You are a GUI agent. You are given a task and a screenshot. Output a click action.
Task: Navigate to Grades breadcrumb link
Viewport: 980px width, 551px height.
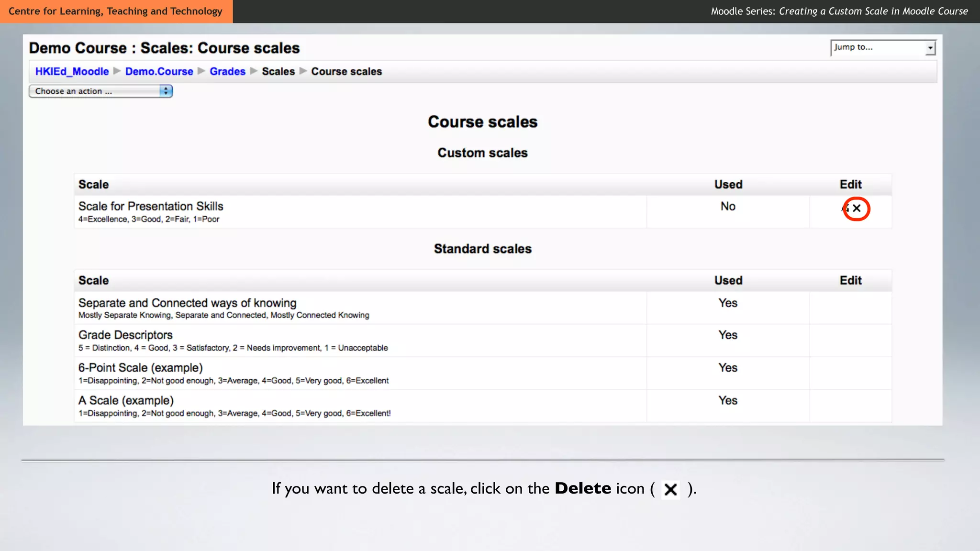point(227,71)
